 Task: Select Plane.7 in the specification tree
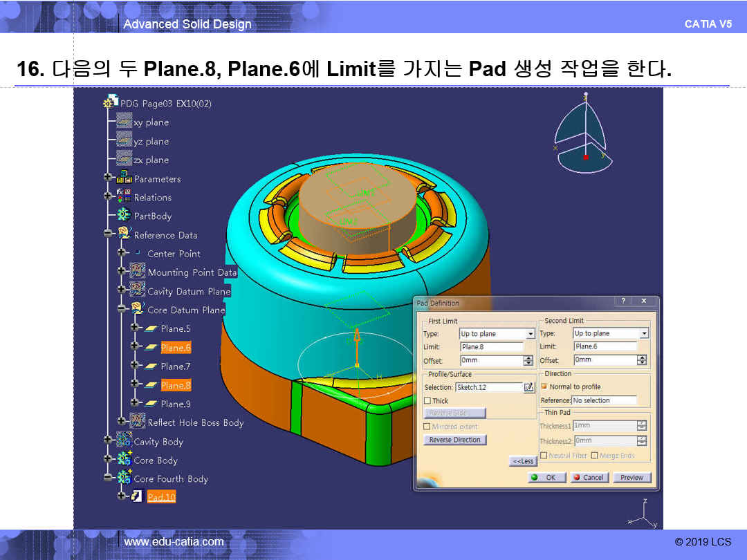pyautogui.click(x=175, y=366)
